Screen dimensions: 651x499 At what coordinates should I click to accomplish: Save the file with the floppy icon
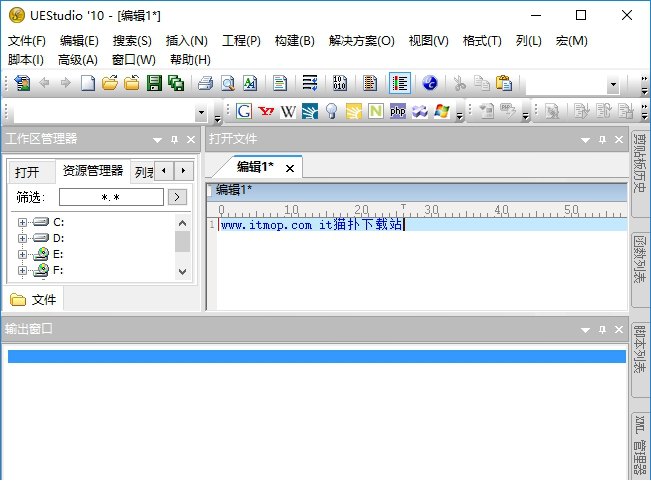154,83
